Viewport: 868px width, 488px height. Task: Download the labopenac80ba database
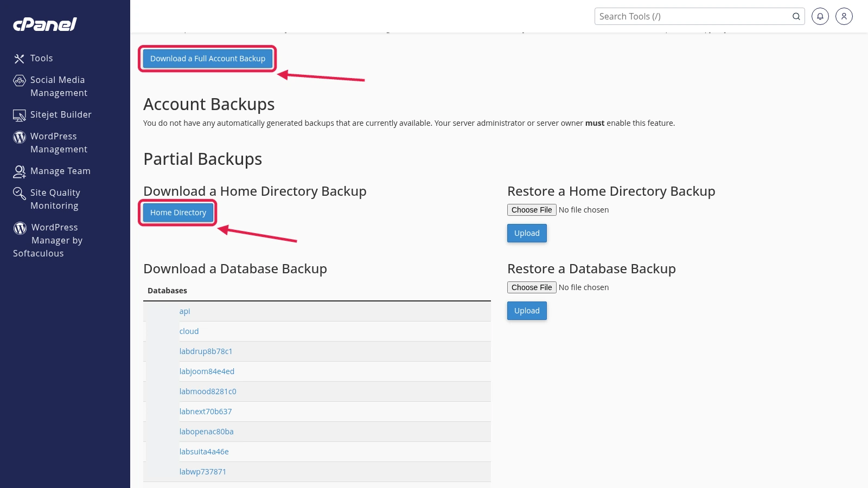(206, 432)
